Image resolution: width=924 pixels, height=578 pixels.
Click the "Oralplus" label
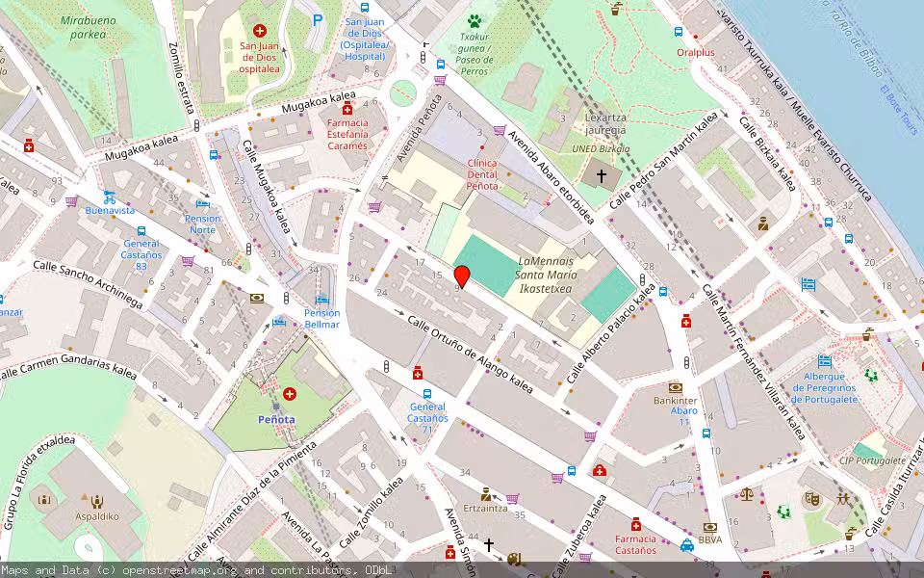click(x=695, y=52)
